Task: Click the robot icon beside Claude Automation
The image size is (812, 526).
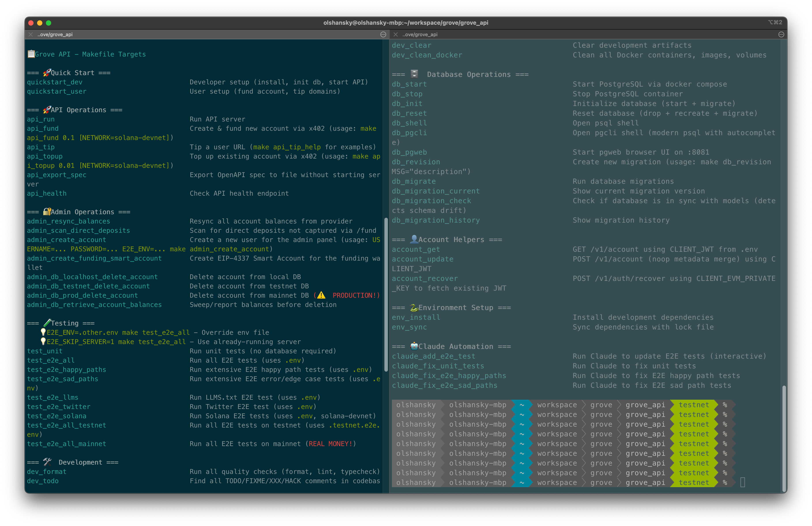Action: pos(414,346)
